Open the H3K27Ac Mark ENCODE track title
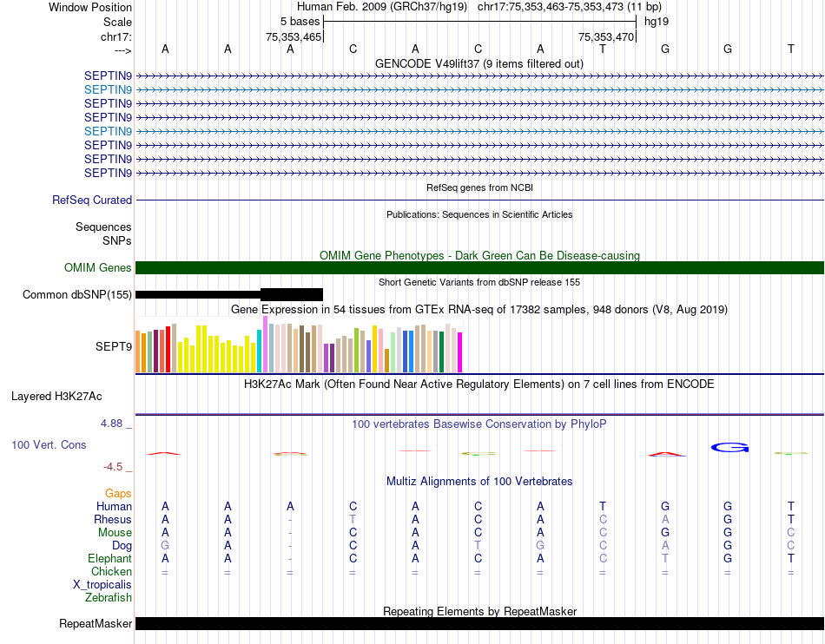This screenshot has height=644, width=825. pyautogui.click(x=478, y=384)
